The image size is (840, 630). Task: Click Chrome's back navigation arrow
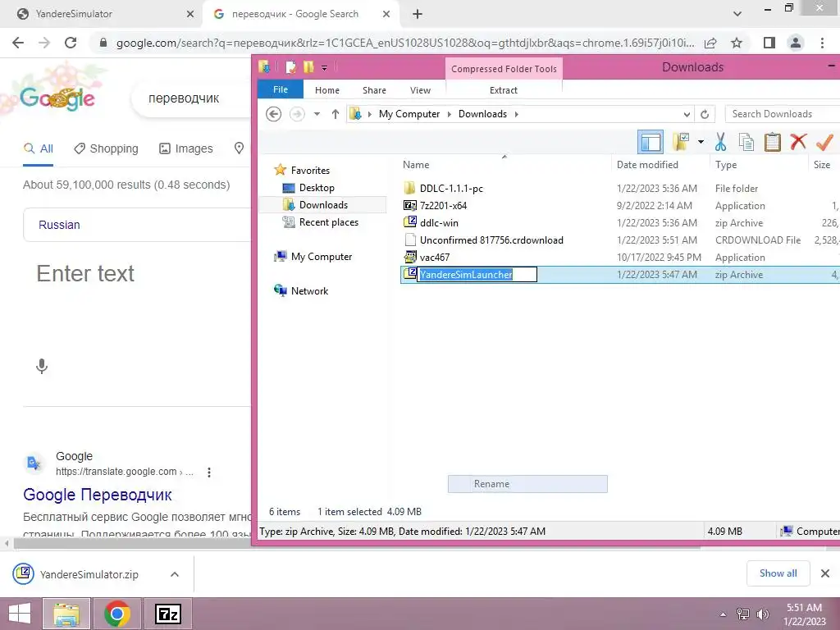(18, 43)
